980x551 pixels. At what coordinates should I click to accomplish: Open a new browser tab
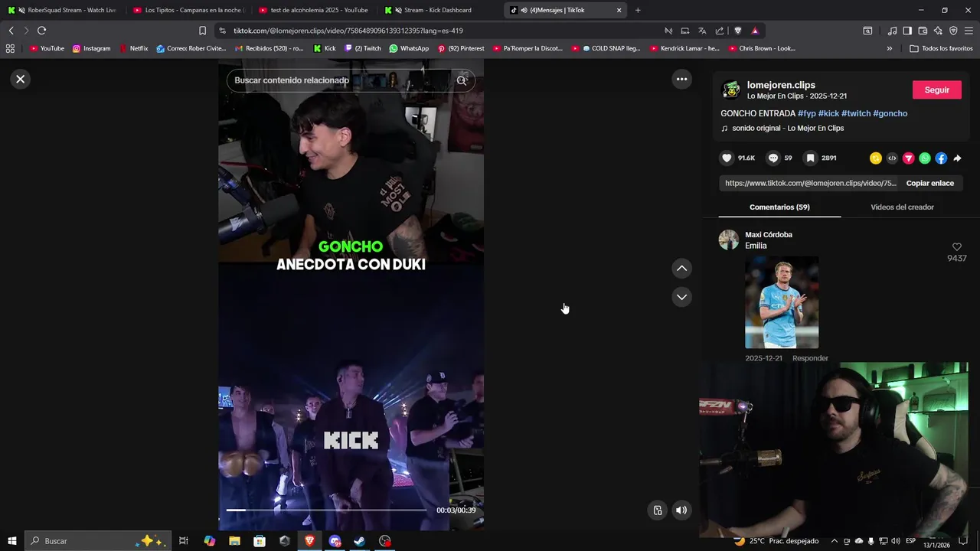coord(638,10)
